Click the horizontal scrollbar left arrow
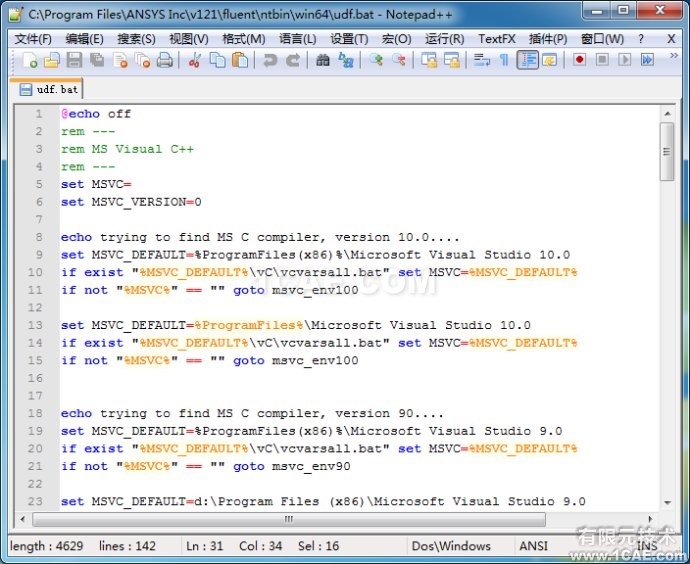Image resolution: width=690 pixels, height=564 pixels. (23, 520)
